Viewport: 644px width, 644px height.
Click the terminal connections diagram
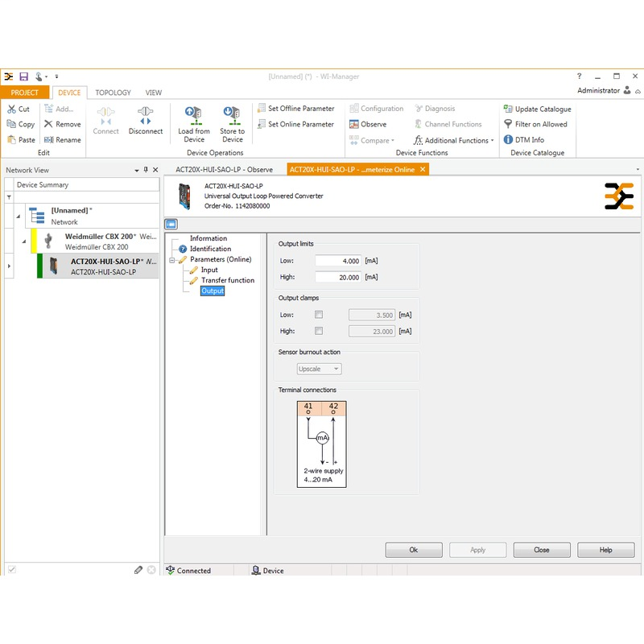pyautogui.click(x=321, y=444)
